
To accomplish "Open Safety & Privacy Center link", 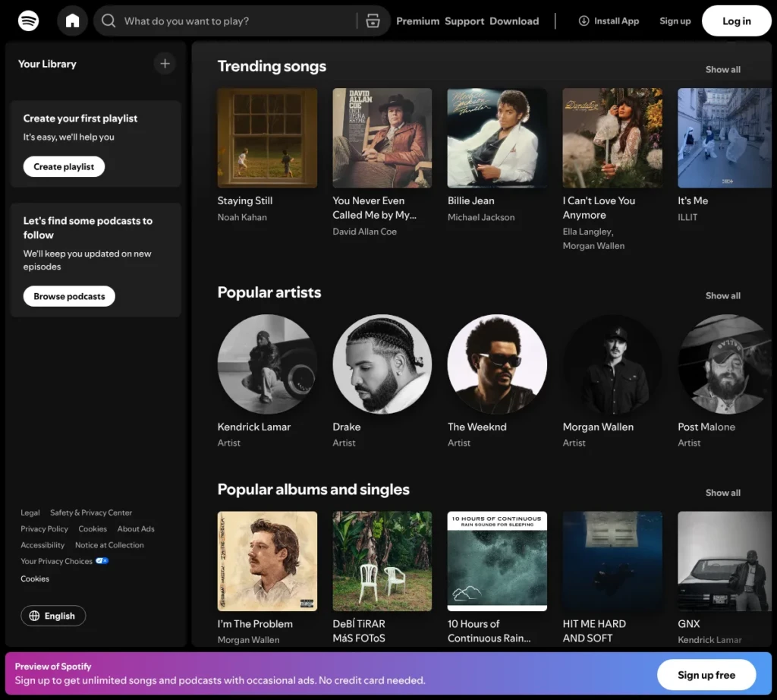I will point(91,512).
